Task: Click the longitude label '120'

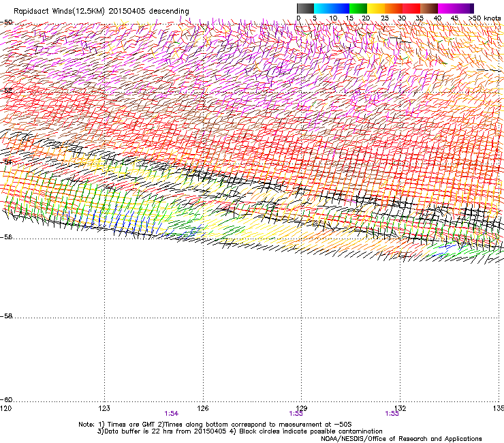Action: [5, 408]
